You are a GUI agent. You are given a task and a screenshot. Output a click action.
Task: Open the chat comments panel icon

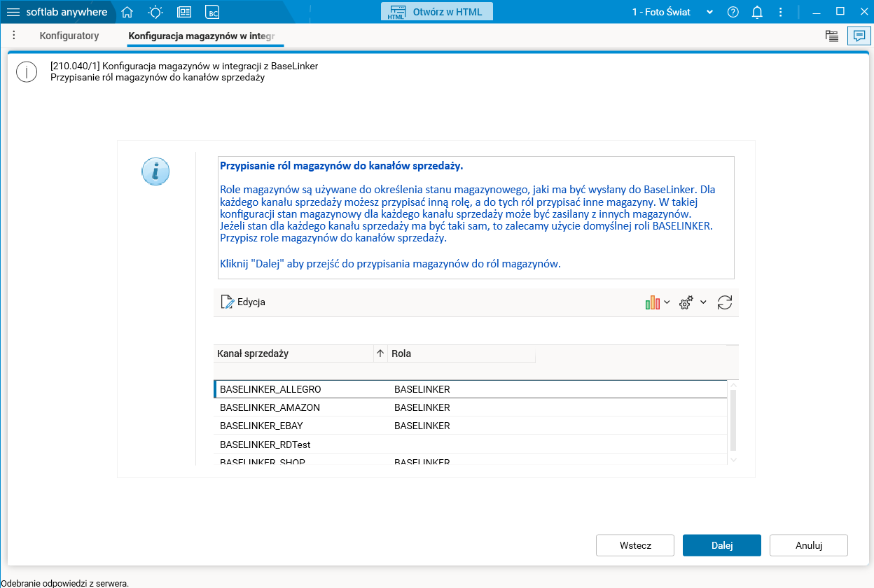(x=858, y=36)
